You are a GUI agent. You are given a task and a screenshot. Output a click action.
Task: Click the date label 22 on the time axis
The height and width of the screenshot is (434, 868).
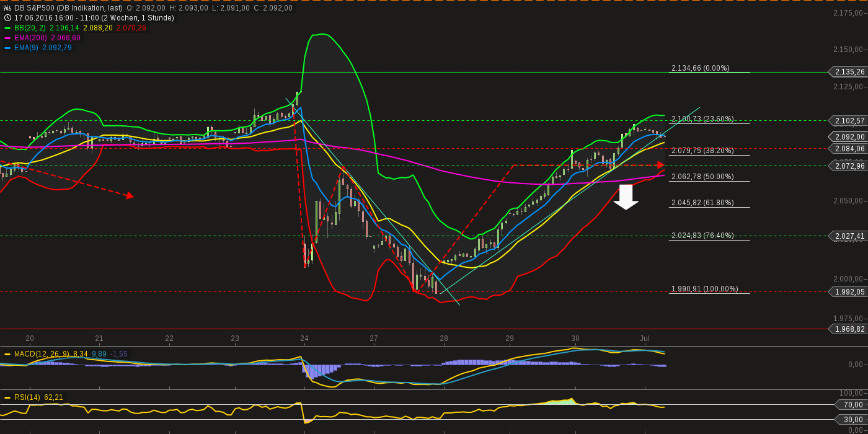point(169,339)
